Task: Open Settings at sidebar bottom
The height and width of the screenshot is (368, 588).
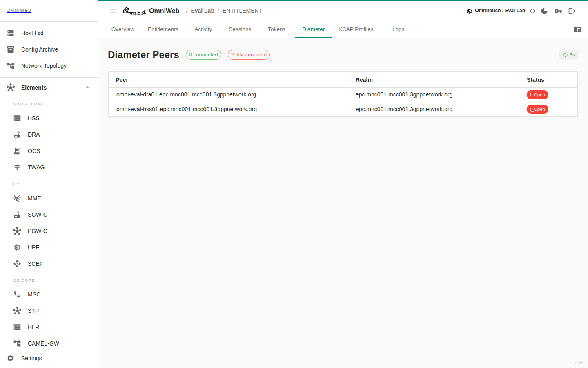Action: point(49,358)
